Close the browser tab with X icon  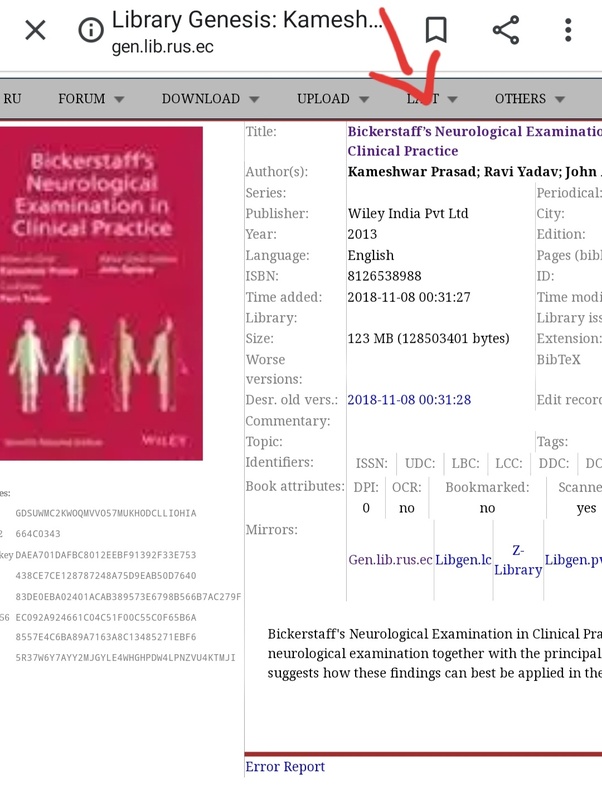[x=35, y=30]
